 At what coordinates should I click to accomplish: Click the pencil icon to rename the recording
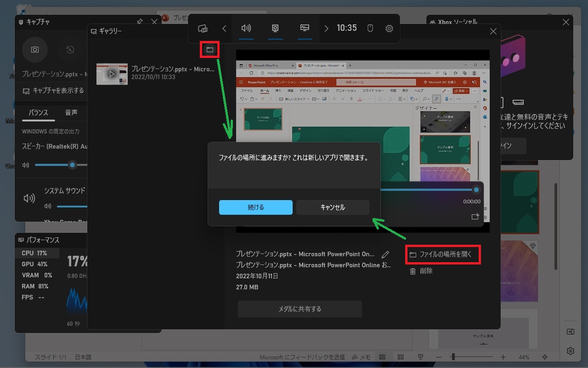[x=385, y=254]
